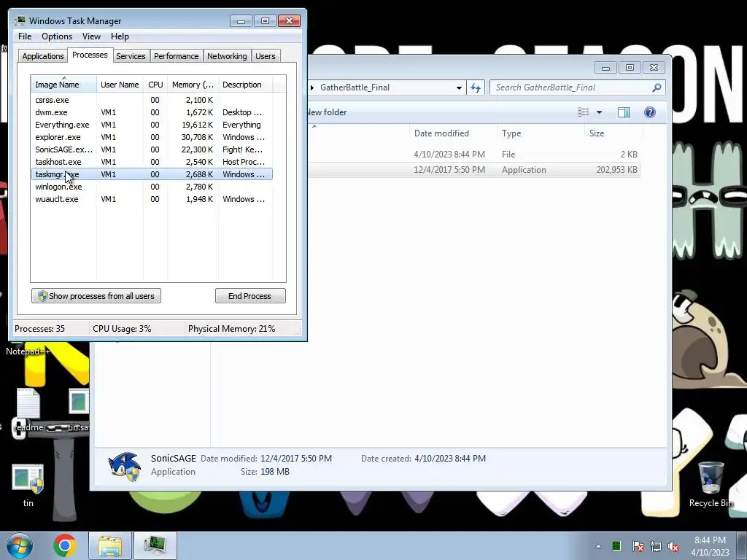Open the view options dropdown arrow
The width and height of the screenshot is (747, 560).
coord(600,112)
